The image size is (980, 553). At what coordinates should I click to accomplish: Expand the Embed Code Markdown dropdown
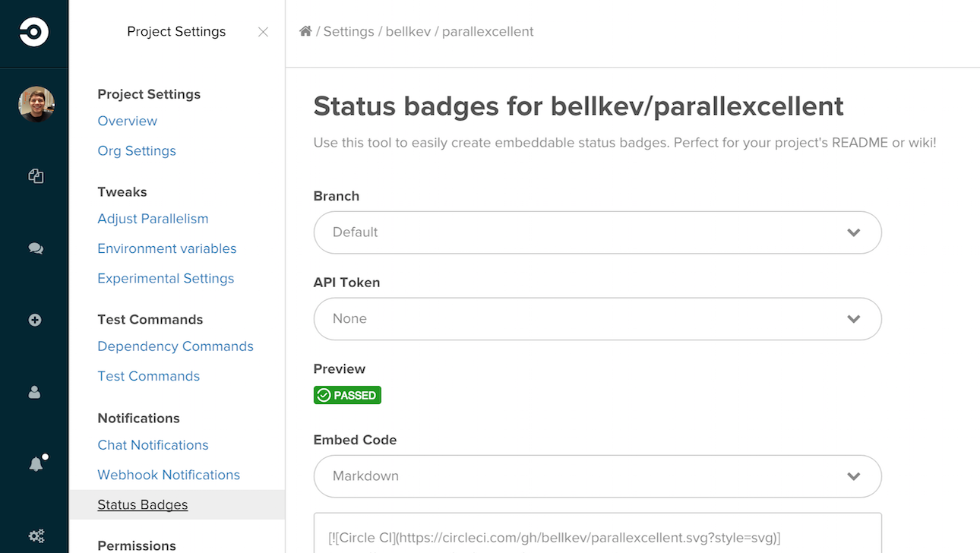click(x=597, y=476)
